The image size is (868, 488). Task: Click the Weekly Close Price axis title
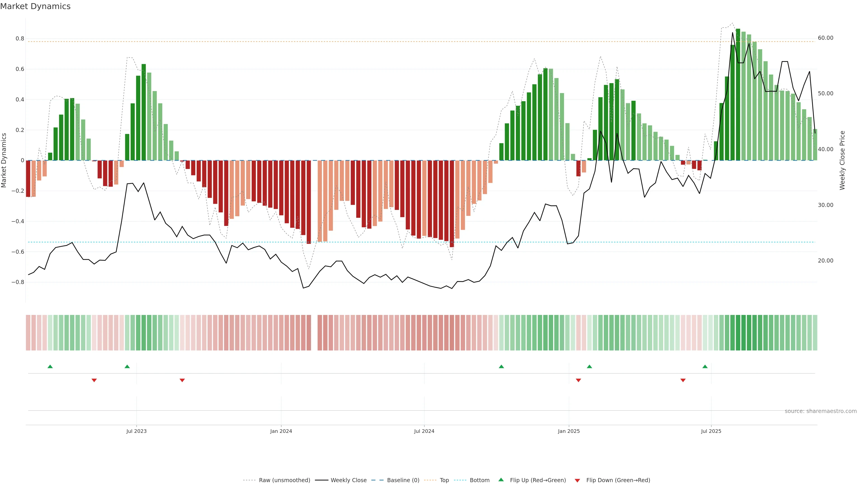point(842,160)
